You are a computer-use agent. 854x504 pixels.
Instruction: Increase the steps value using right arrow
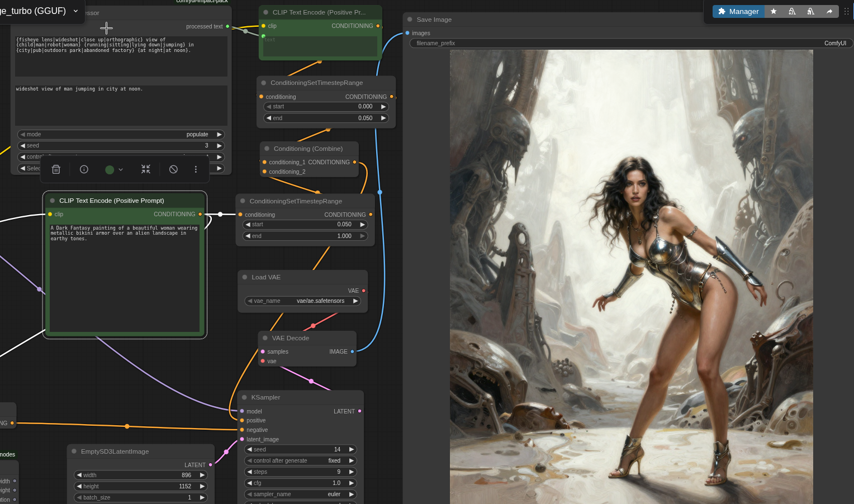point(352,472)
